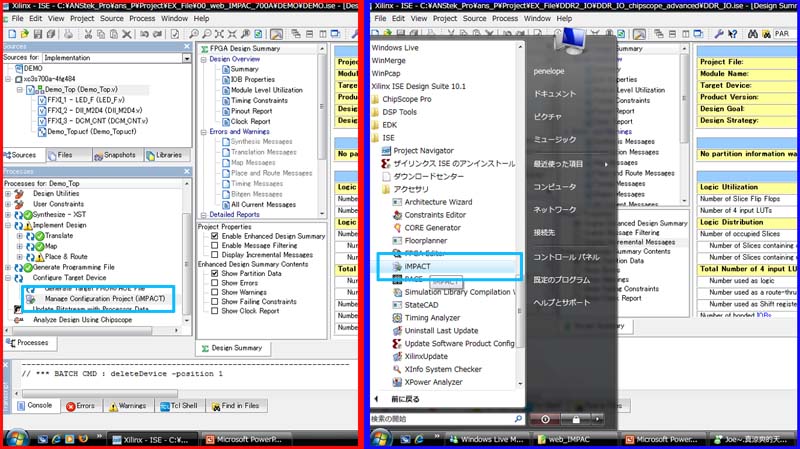Click the Delete X icon in left toolbar

click(x=127, y=34)
